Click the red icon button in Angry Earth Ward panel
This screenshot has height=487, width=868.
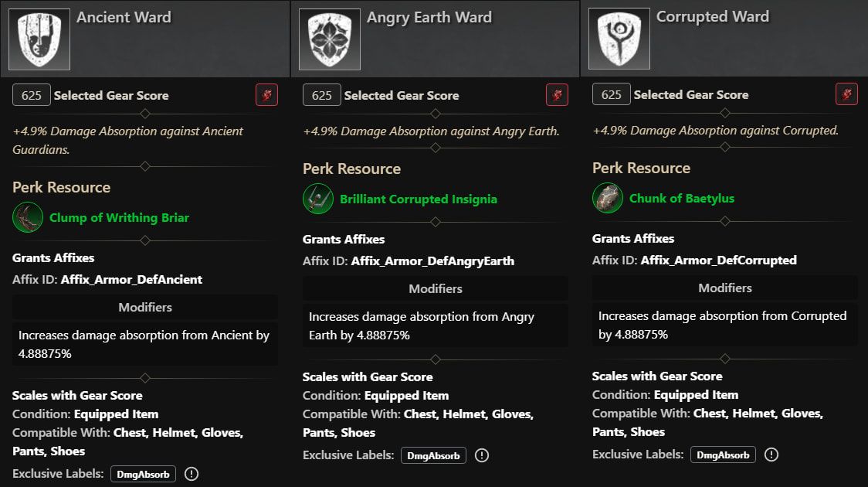(x=557, y=95)
